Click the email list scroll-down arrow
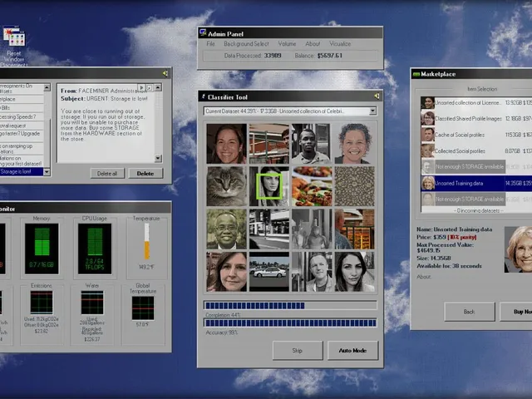The height and width of the screenshot is (399, 532). (x=47, y=172)
